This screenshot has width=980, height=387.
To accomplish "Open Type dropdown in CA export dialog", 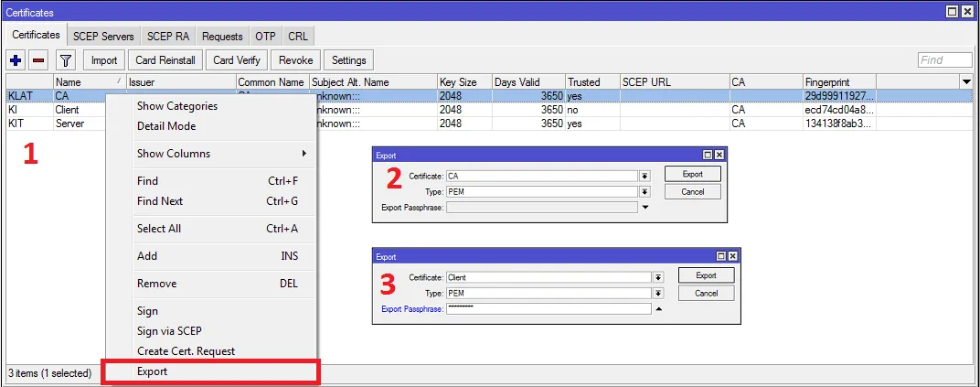I will (645, 192).
